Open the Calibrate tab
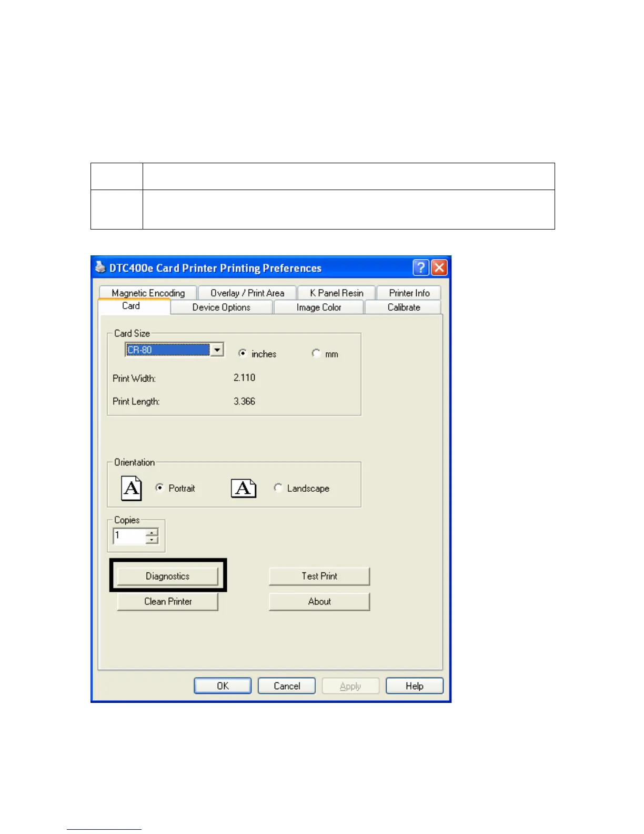The height and width of the screenshot is (834, 644). pyautogui.click(x=404, y=307)
